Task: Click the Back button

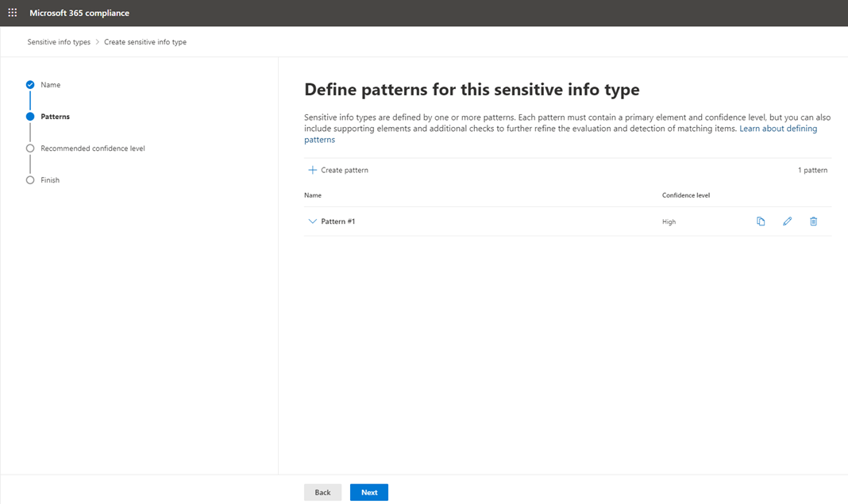Action: pyautogui.click(x=323, y=492)
